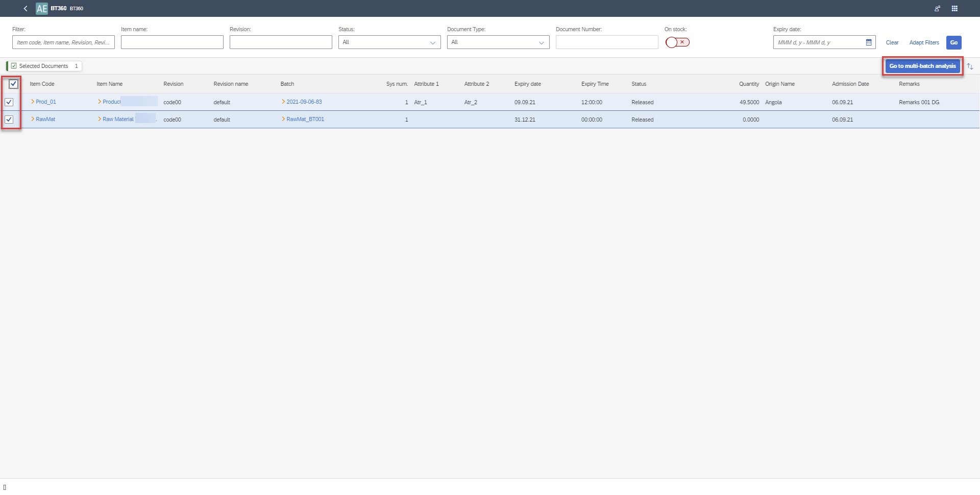Viewport: 980px width, 495px height.
Task: Click the Go to multi-batch analysis button
Action: point(922,66)
